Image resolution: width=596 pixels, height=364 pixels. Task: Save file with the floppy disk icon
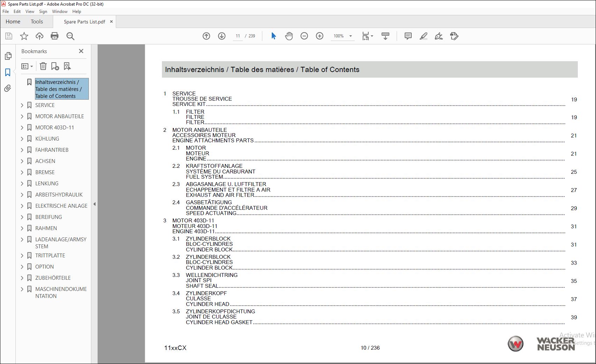pyautogui.click(x=9, y=36)
